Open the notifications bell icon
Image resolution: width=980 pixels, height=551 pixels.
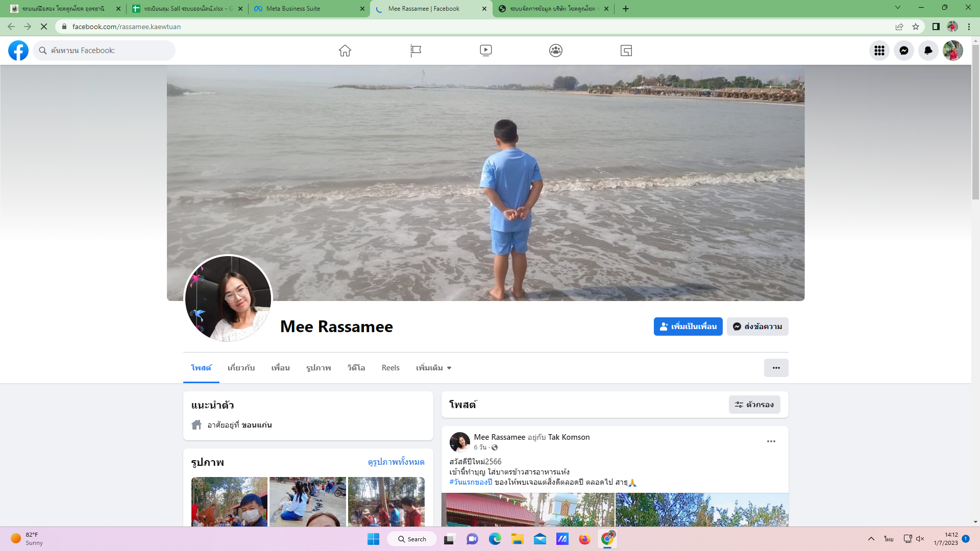pos(928,51)
